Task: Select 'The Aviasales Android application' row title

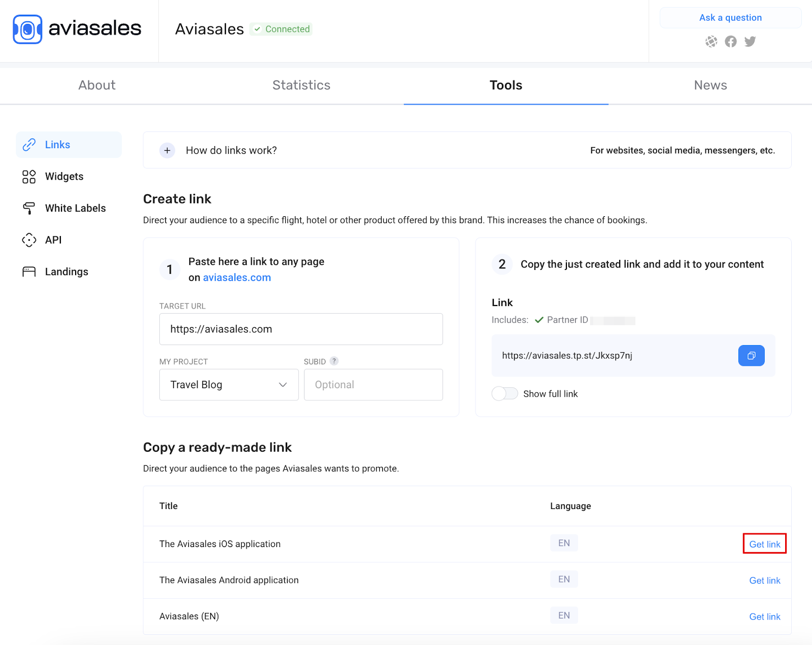Action: point(229,580)
